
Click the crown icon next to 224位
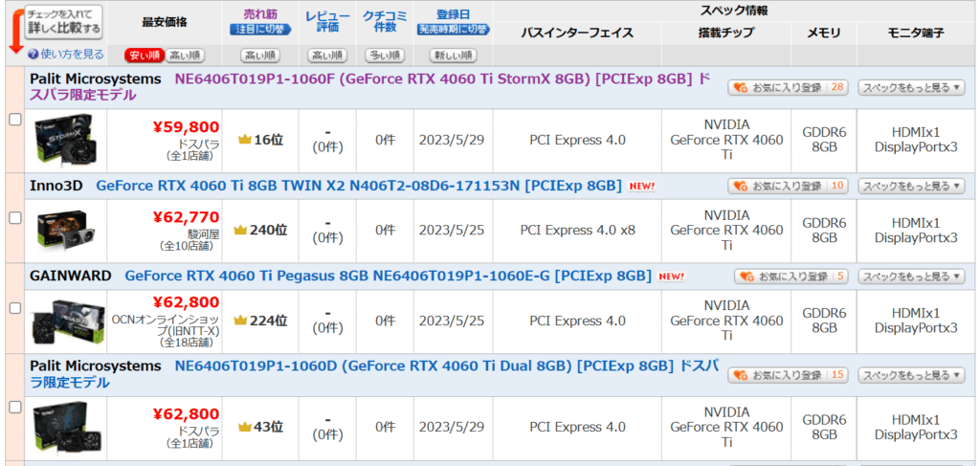240,321
